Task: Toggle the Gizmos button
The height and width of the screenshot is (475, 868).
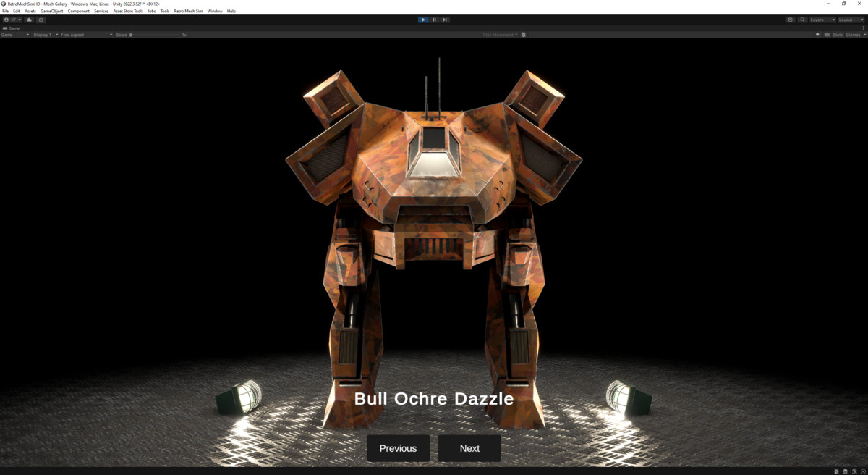Action: click(852, 35)
